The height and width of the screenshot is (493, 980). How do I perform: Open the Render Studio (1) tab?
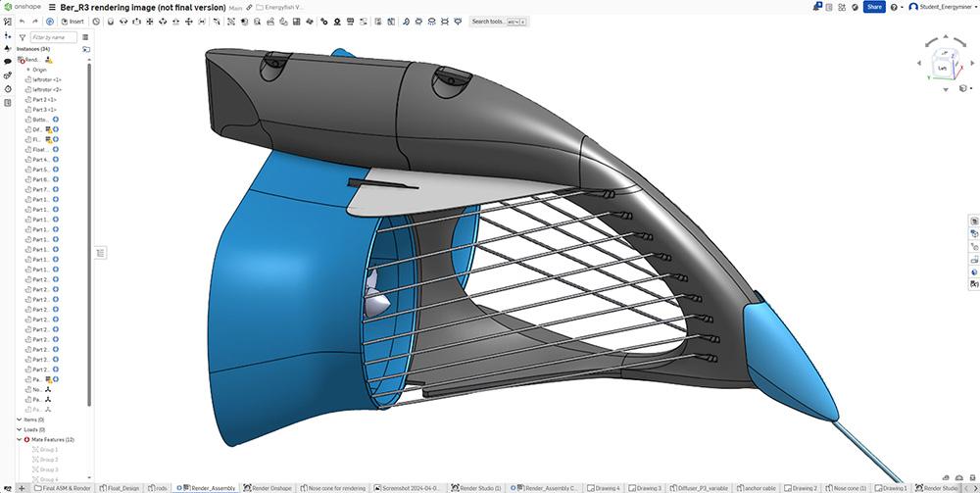(475, 488)
